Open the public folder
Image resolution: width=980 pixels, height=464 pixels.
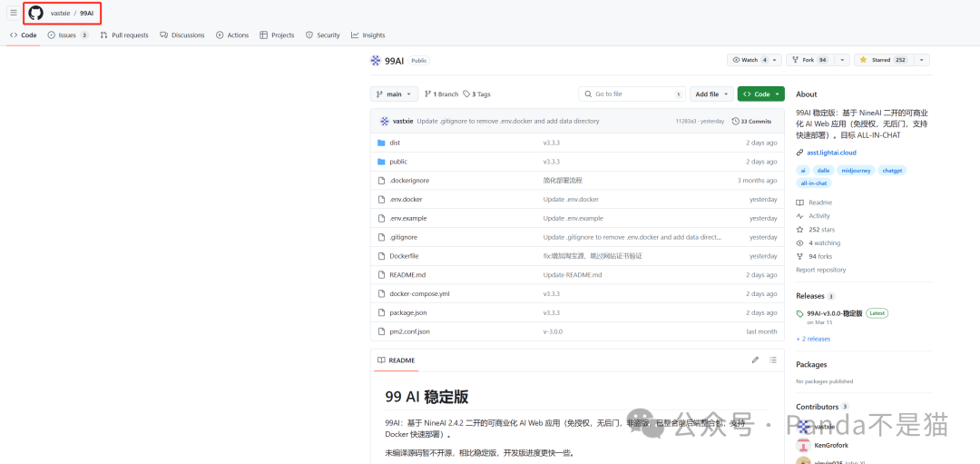(398, 162)
